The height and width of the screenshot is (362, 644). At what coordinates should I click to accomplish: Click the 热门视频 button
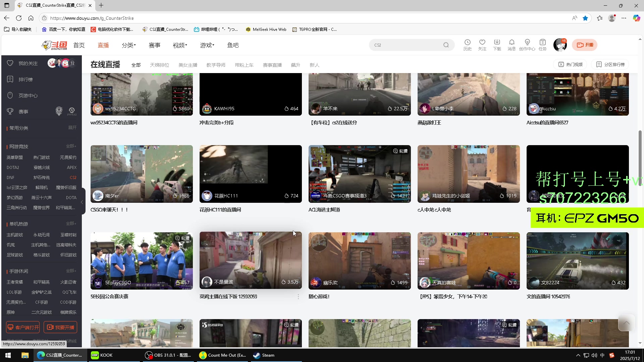570,64
